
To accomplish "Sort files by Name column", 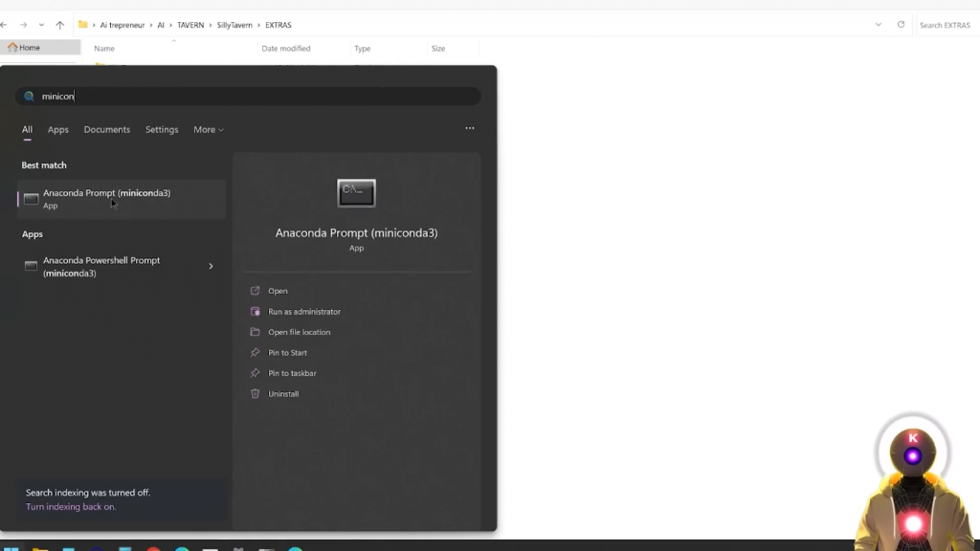I will [103, 48].
